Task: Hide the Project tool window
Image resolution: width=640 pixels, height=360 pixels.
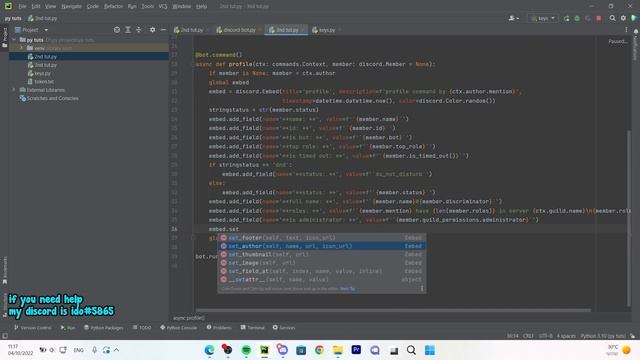Action: pyautogui.click(x=163, y=30)
